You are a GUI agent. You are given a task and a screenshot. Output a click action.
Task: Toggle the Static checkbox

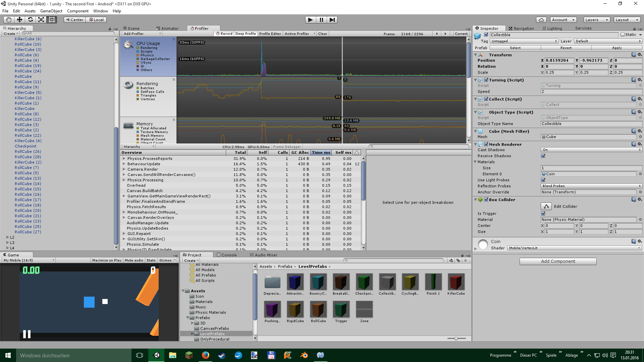[x=623, y=35]
